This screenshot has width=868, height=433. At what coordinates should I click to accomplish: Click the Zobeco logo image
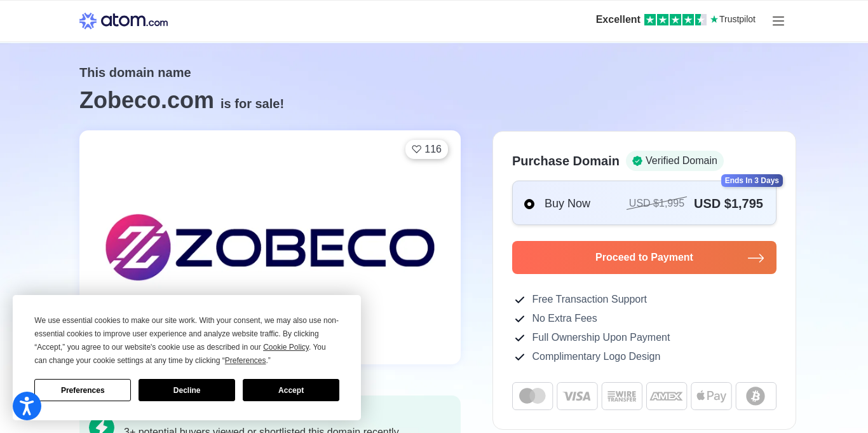pos(270,247)
